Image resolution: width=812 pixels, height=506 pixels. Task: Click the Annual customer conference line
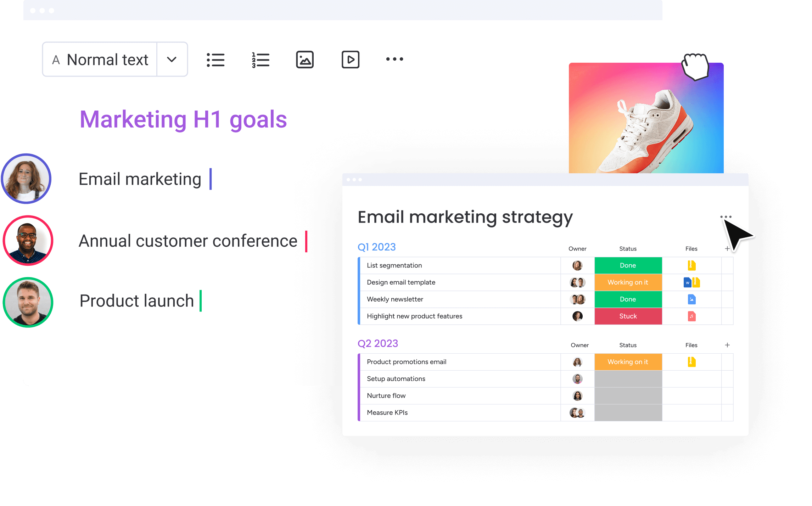[x=188, y=241]
